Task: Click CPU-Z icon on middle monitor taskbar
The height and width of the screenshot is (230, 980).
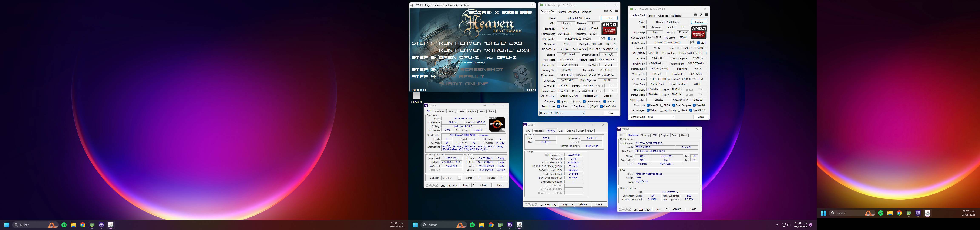Action: 510,225
